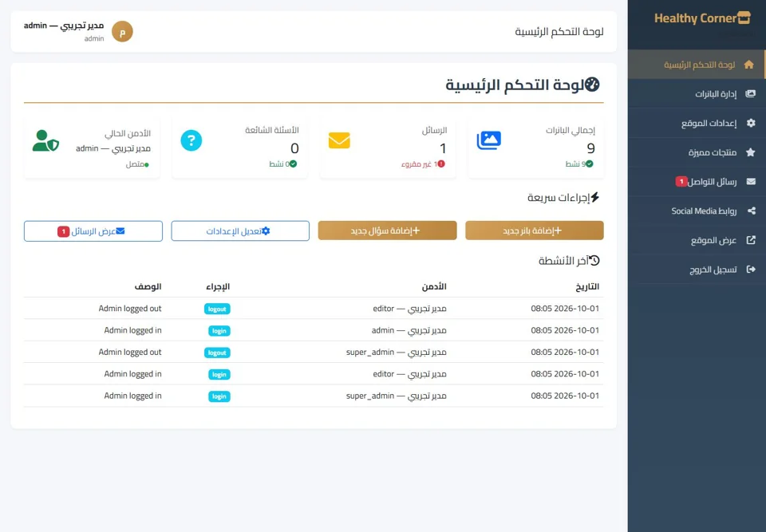The image size is (766, 532).
Task: Click the login badge in the last super_admin row
Action: [219, 396]
